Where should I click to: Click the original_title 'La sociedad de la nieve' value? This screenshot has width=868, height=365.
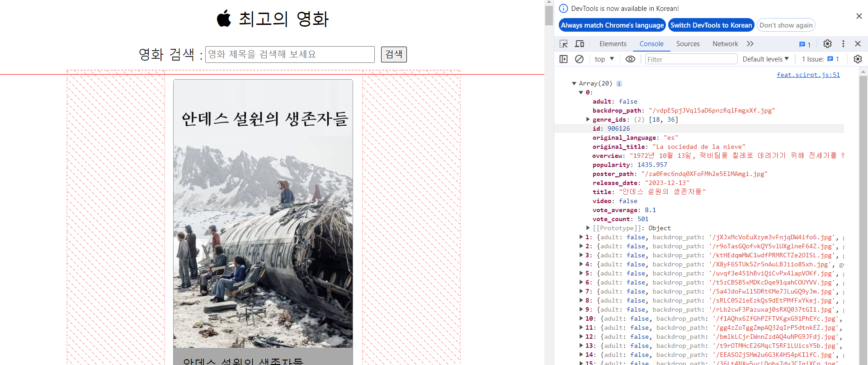[x=698, y=147]
